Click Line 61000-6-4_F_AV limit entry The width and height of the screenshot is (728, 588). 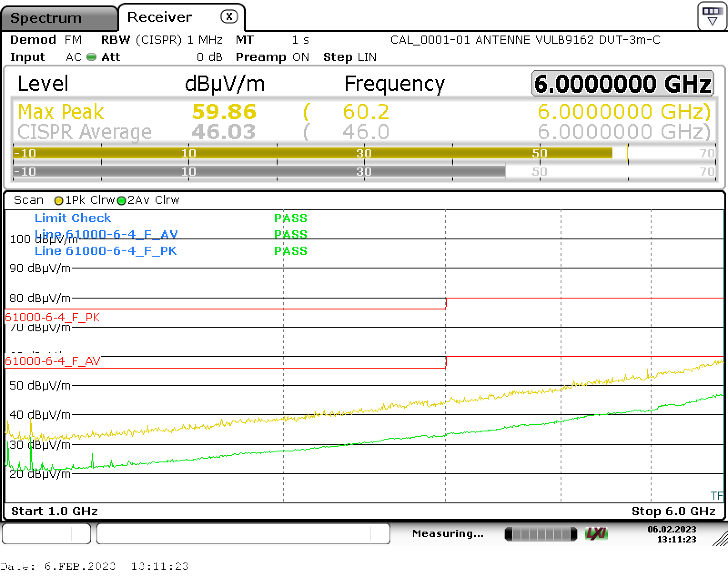click(106, 234)
